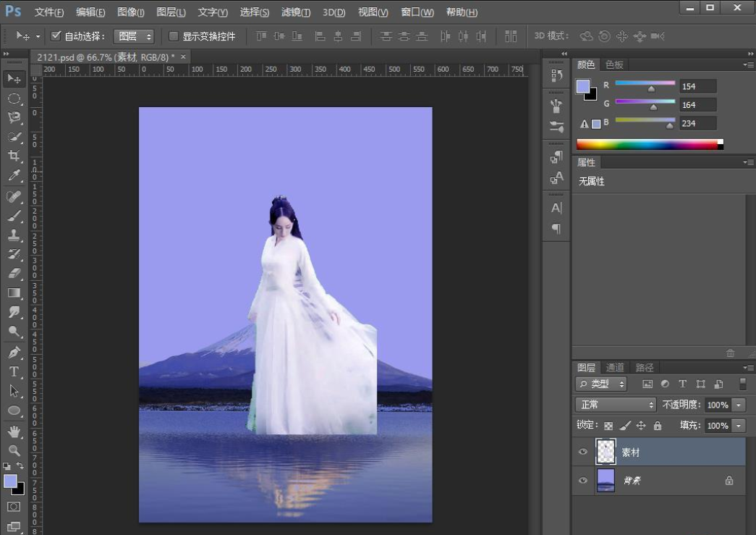Switch to the 通道 tab

pyautogui.click(x=615, y=368)
